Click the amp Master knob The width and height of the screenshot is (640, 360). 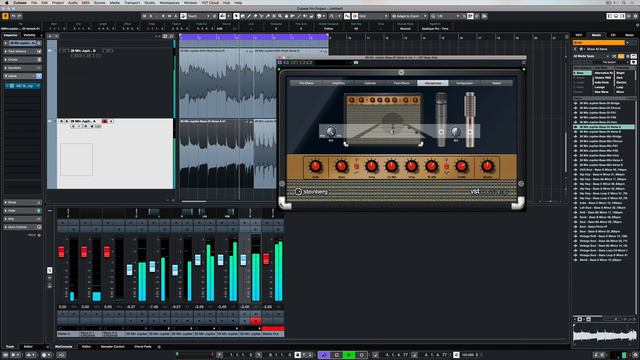(x=487, y=166)
